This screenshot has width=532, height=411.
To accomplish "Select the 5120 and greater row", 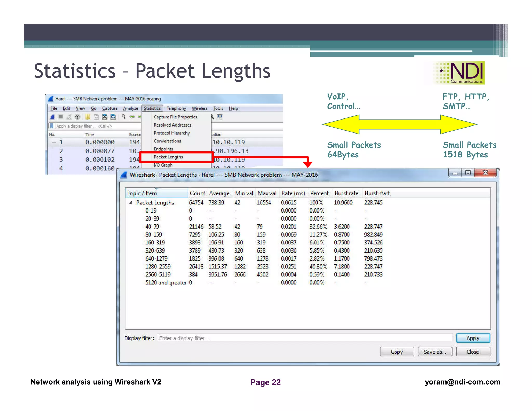I will click(x=308, y=283).
